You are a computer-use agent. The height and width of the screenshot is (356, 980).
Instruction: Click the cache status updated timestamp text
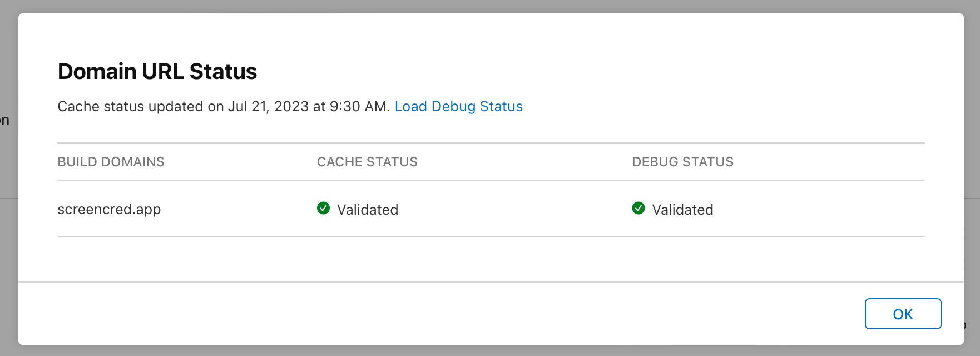(x=224, y=106)
